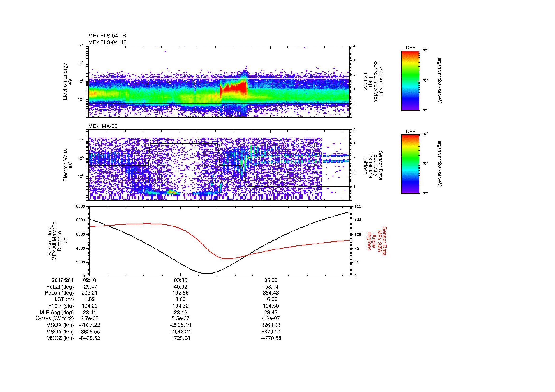Click the lower DEF color bar

point(410,164)
